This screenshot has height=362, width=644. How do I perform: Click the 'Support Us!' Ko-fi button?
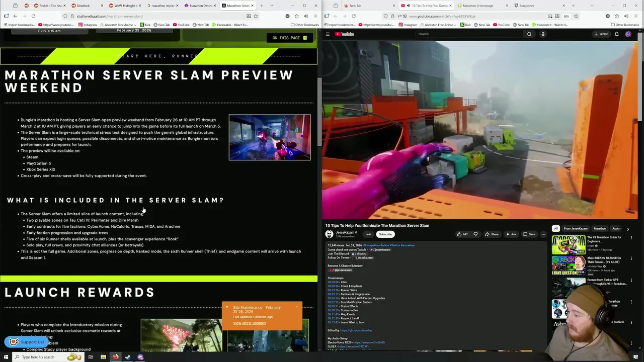[27, 342]
